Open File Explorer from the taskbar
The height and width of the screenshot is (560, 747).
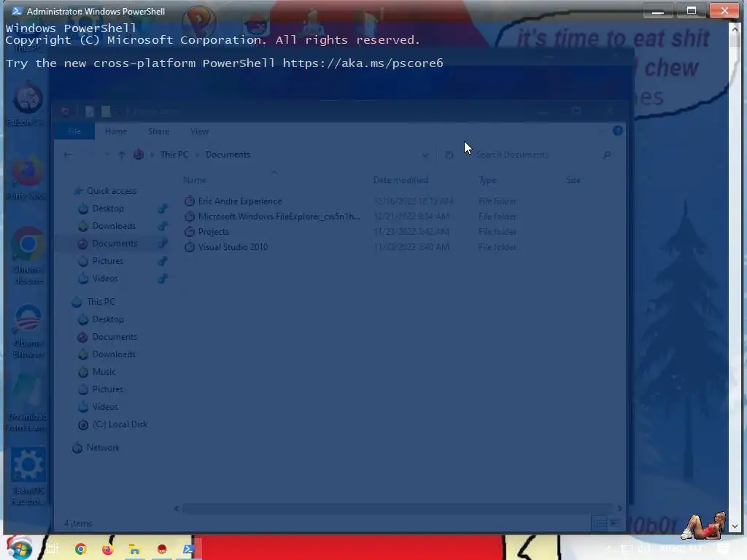134,549
